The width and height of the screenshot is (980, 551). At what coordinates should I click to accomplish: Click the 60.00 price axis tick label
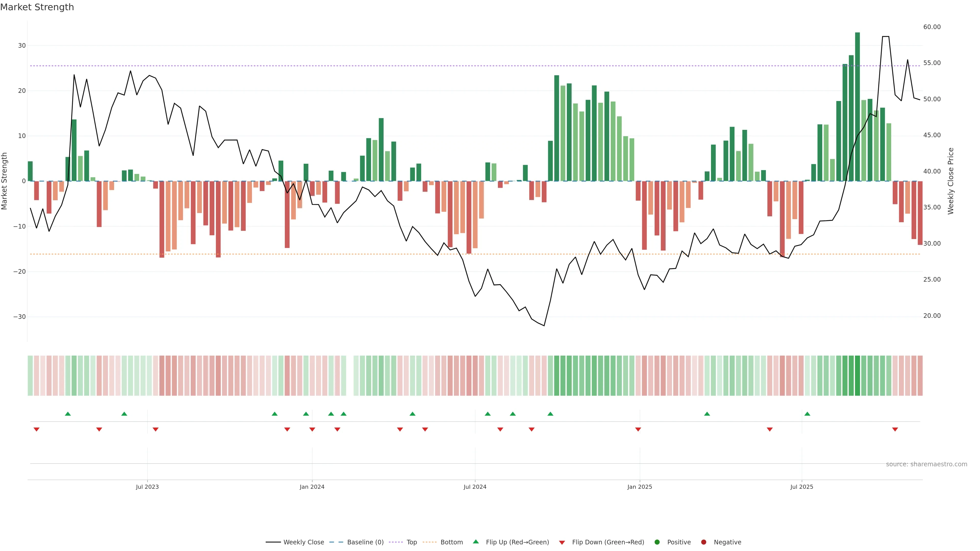pyautogui.click(x=932, y=27)
